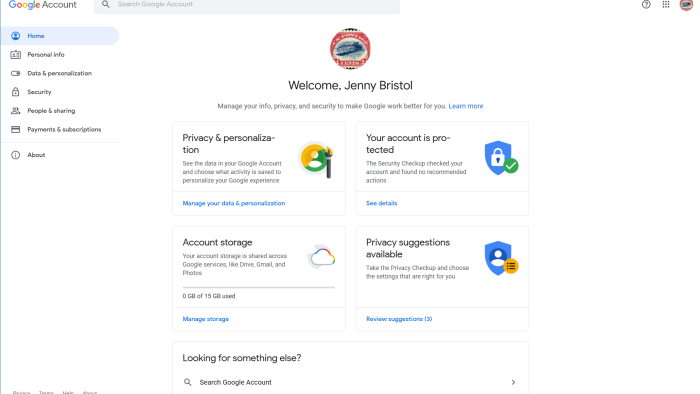Click the large stamp profile picture
Viewport: 700px width, 394px height.
tap(350, 49)
